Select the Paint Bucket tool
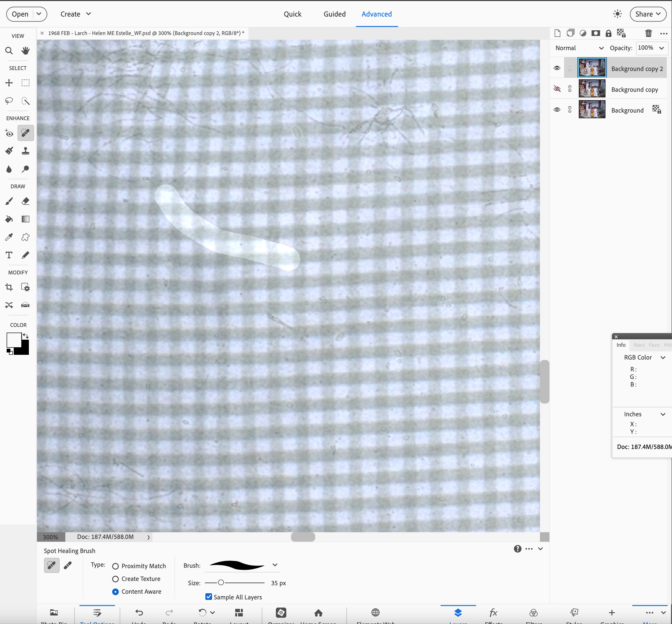Image resolution: width=672 pixels, height=624 pixels. tap(9, 219)
